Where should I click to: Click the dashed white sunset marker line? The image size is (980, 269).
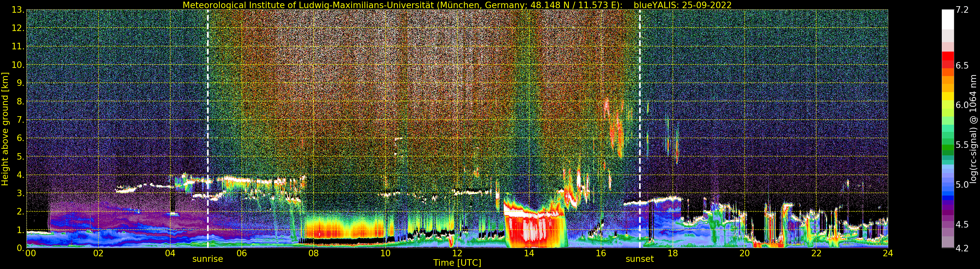(640, 129)
